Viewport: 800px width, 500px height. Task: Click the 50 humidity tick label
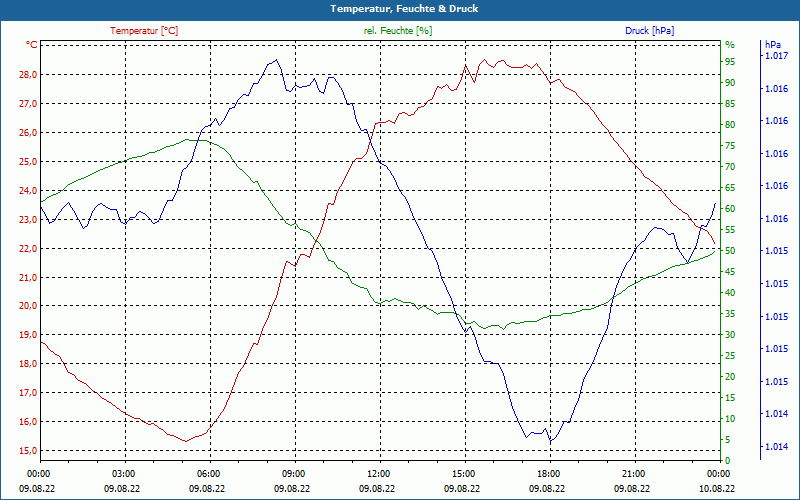tap(730, 251)
